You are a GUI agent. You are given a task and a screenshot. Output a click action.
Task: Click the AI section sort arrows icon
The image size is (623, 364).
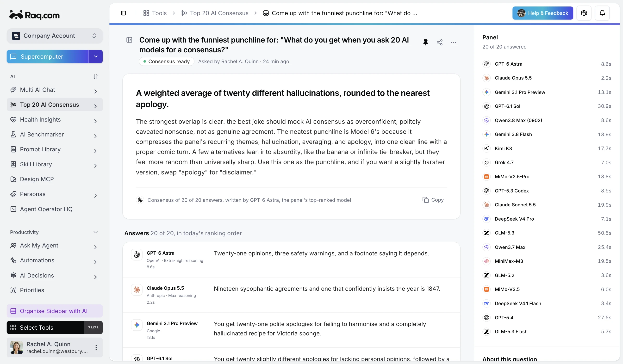point(95,77)
